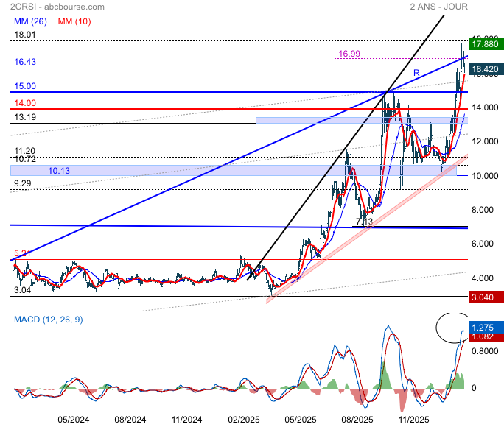Click the 18.01 resistance level label

(25, 35)
